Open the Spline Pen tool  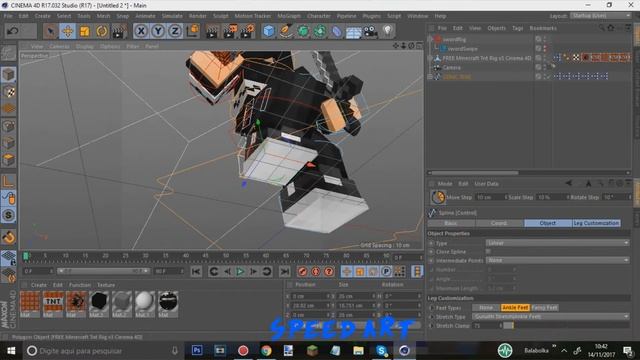286,31
